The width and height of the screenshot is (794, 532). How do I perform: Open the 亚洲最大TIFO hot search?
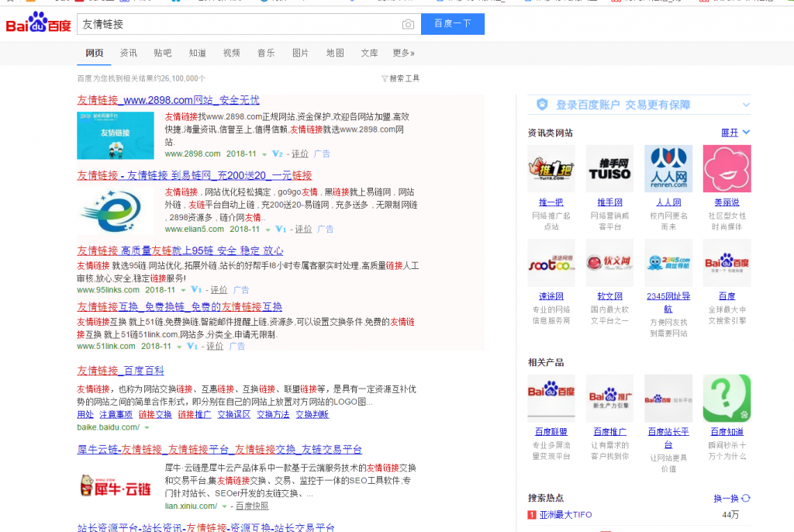coord(565,515)
